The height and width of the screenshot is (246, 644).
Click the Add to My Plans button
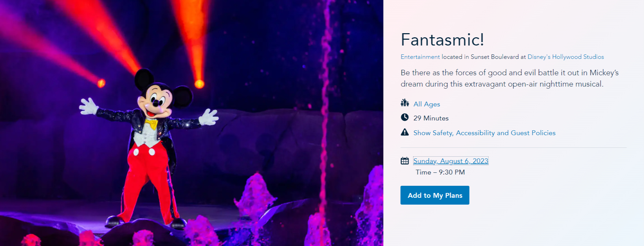pyautogui.click(x=435, y=195)
